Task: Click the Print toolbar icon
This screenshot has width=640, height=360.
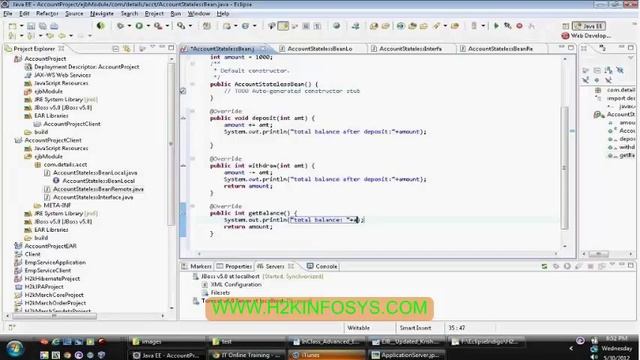Action: coord(54,26)
